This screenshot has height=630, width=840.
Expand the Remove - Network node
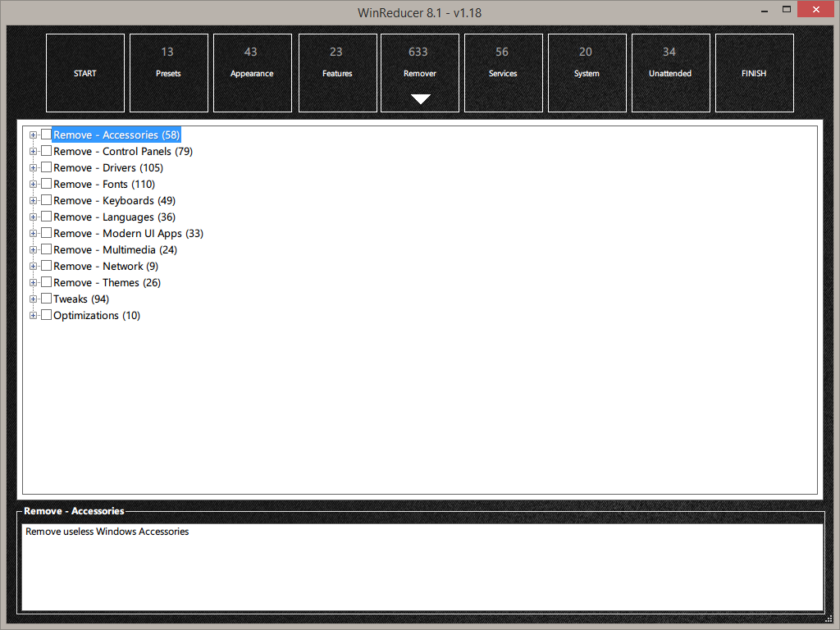(x=33, y=267)
